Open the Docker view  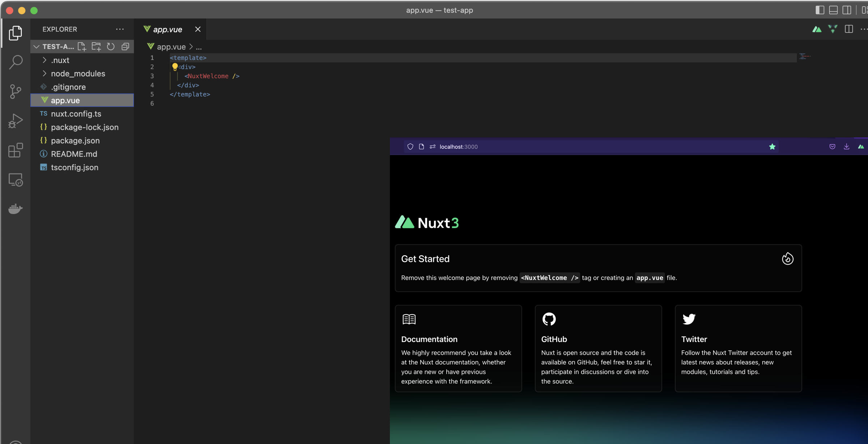16,209
